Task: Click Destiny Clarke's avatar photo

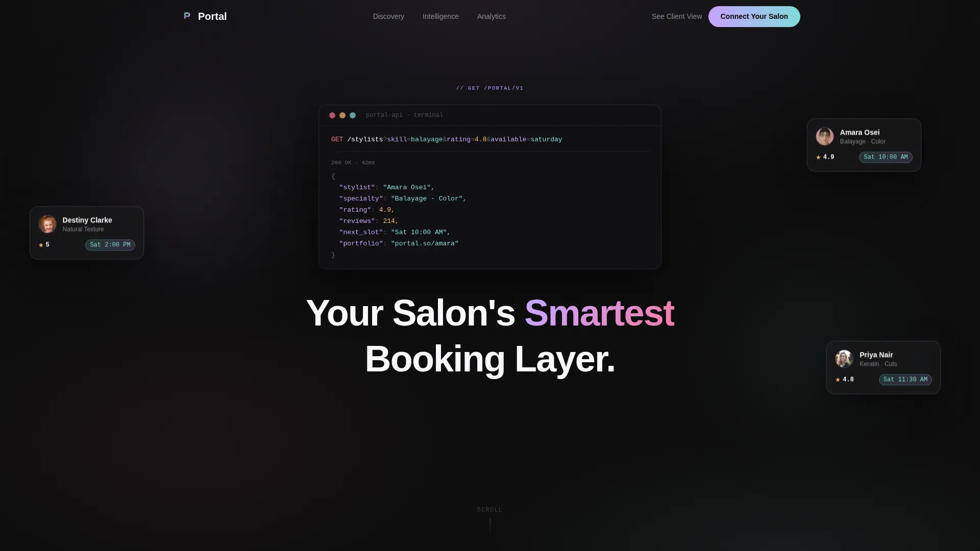Action: pos(47,224)
